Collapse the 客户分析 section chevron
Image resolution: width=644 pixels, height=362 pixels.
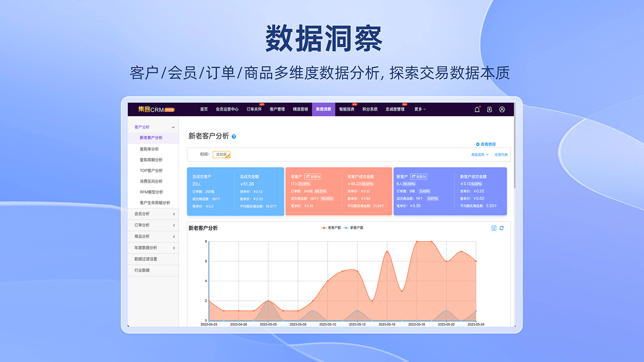(173, 127)
